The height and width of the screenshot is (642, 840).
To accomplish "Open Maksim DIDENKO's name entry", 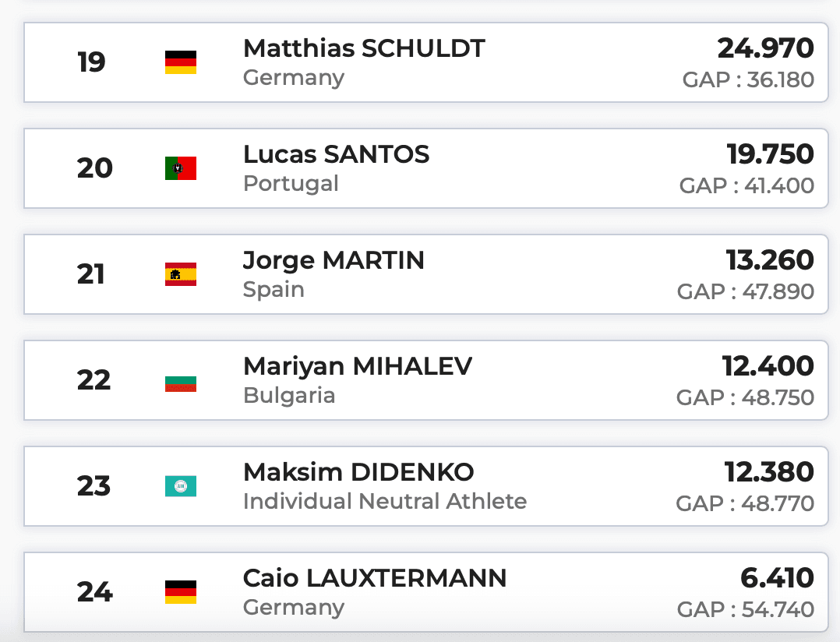I will (x=358, y=472).
